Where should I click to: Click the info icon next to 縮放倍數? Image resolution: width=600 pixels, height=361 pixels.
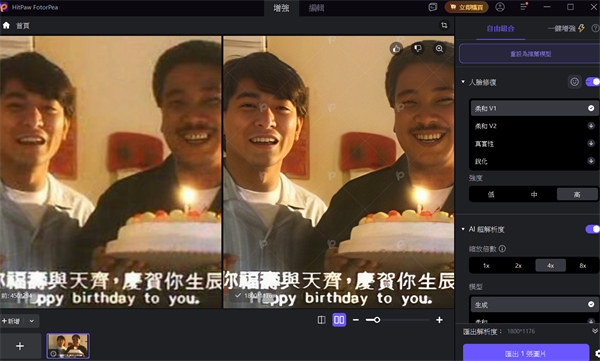(502, 249)
